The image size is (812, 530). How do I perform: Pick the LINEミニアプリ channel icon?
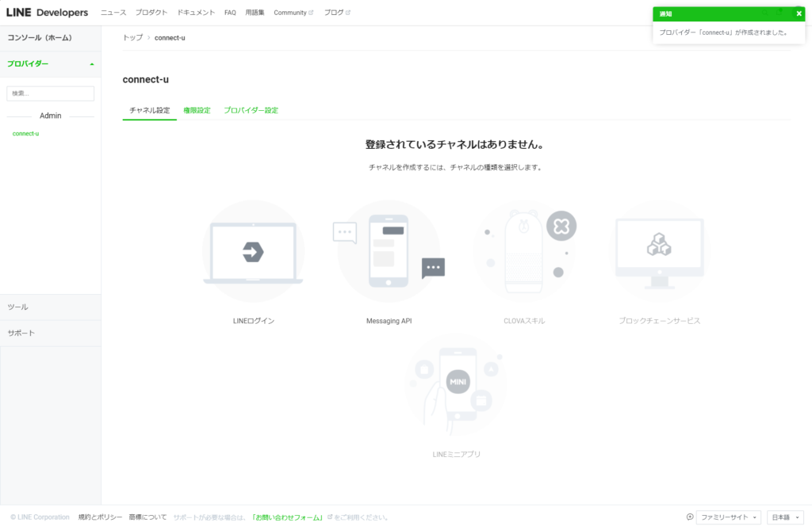point(456,384)
